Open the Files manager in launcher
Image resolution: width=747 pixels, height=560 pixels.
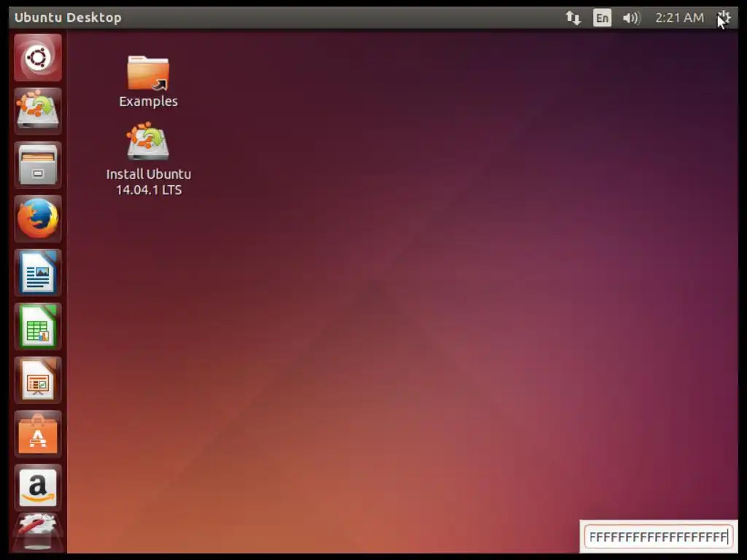click(38, 166)
